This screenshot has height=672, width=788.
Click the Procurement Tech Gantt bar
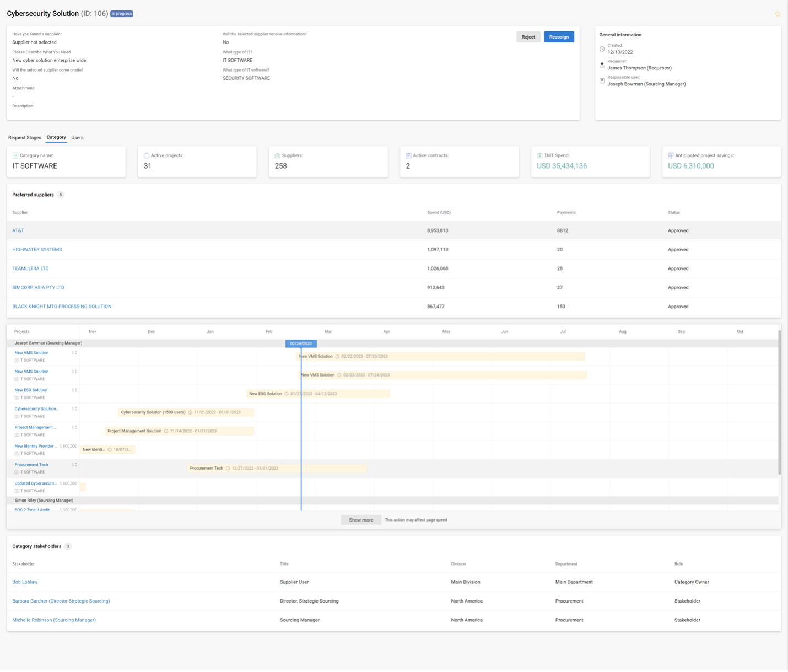[x=277, y=468]
